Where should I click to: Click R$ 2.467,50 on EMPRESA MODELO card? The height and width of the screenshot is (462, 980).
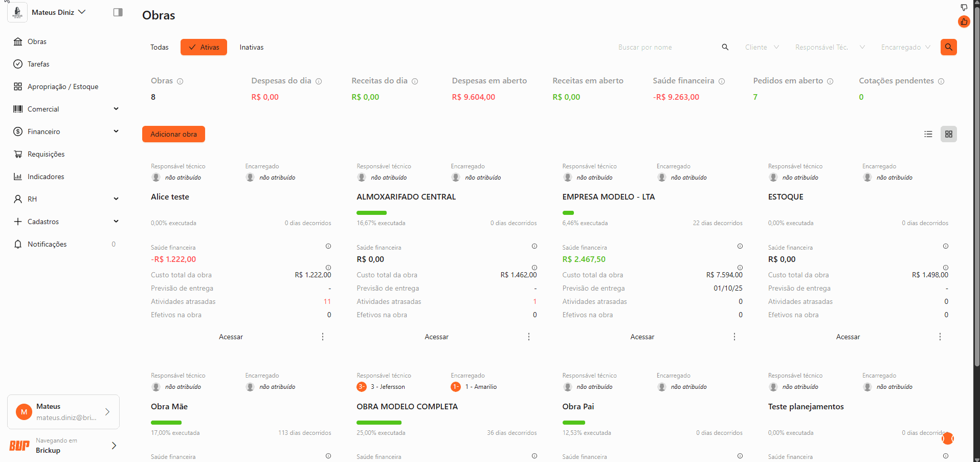pyautogui.click(x=584, y=259)
